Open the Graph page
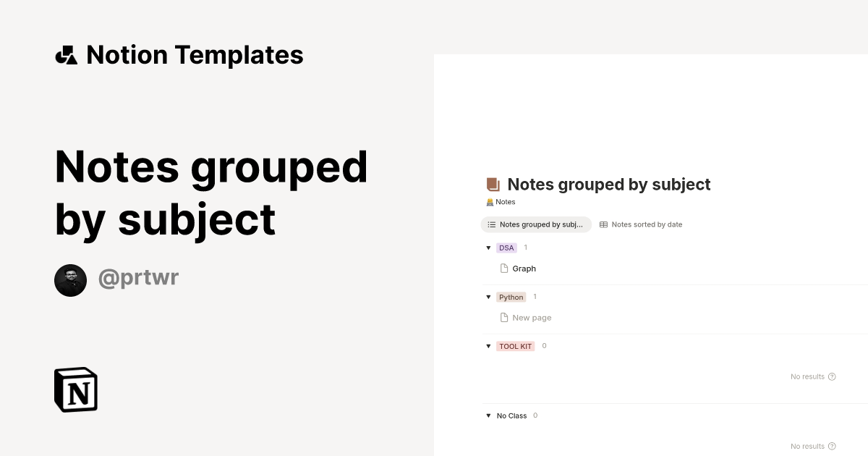The image size is (868, 456). click(524, 268)
